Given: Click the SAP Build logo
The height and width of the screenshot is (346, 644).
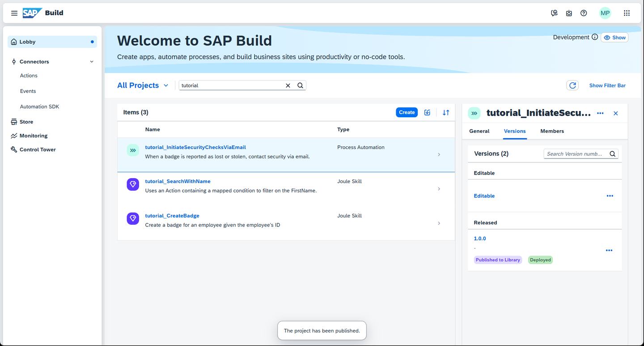Looking at the screenshot, I should 43,13.
